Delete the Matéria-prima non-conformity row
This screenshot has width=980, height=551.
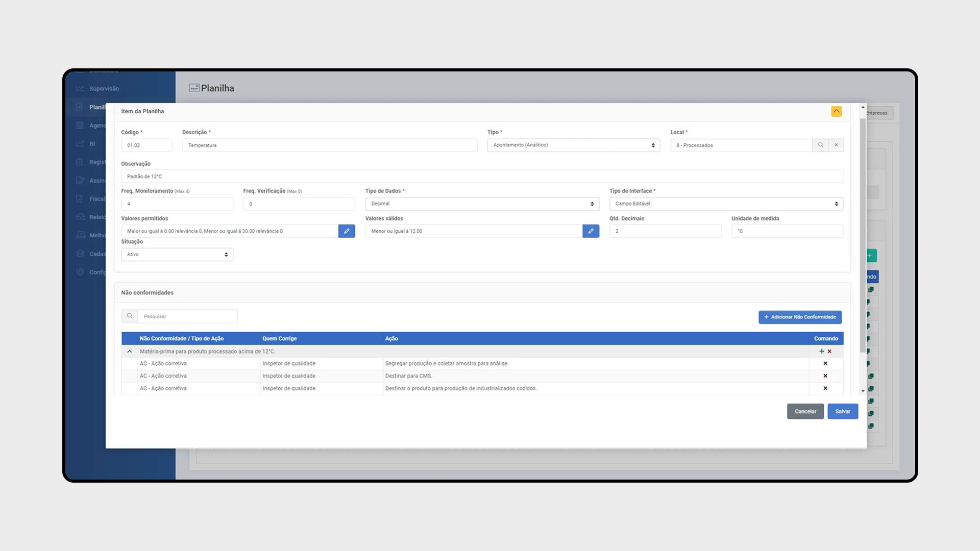(829, 352)
